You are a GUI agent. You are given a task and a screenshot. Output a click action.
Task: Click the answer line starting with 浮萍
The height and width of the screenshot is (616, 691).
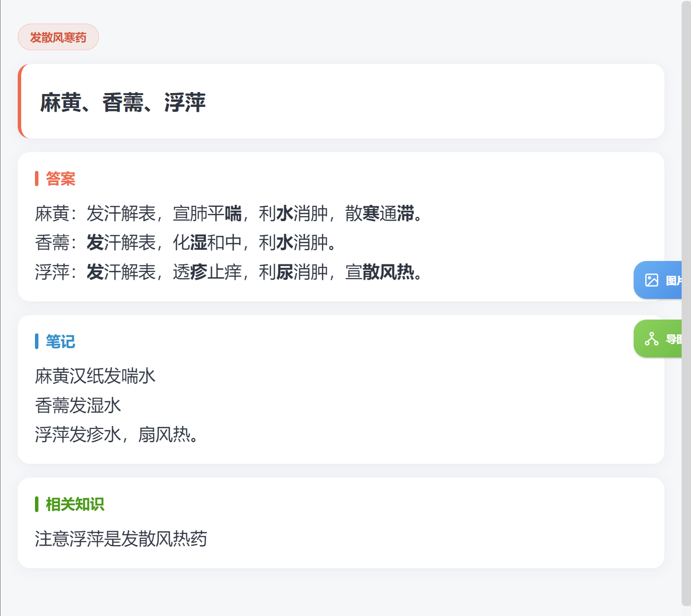click(x=230, y=272)
